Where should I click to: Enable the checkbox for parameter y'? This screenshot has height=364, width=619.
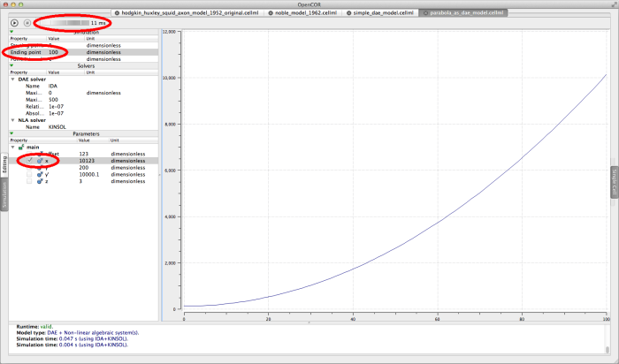29,175
